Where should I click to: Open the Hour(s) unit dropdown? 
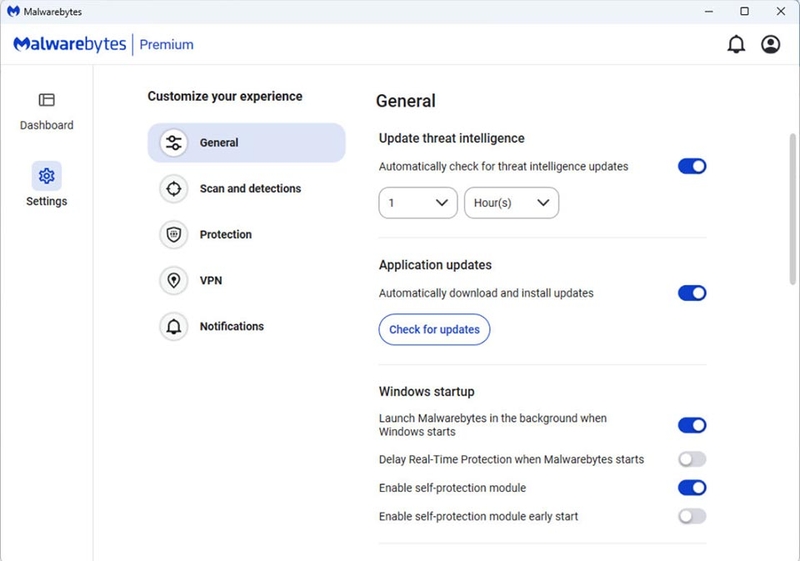[x=511, y=203]
